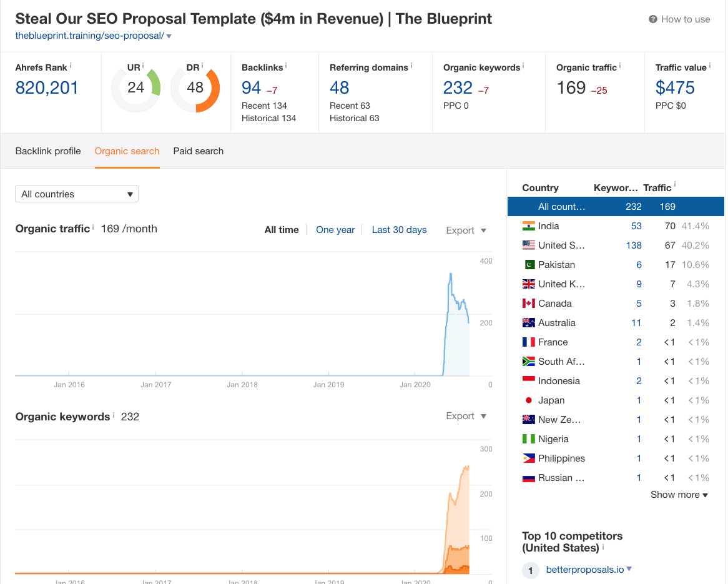Expand URL dropdown arrow next to thebluprint.training

tap(169, 36)
